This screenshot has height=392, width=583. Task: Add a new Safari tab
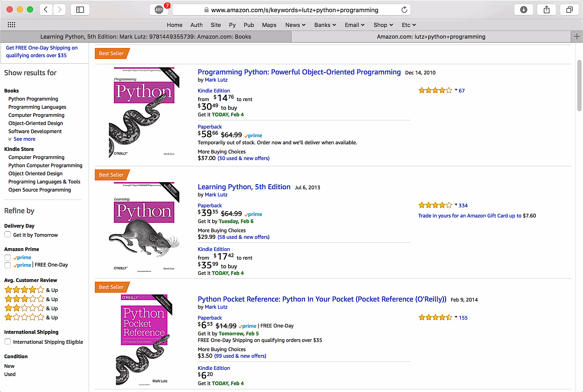tap(577, 37)
